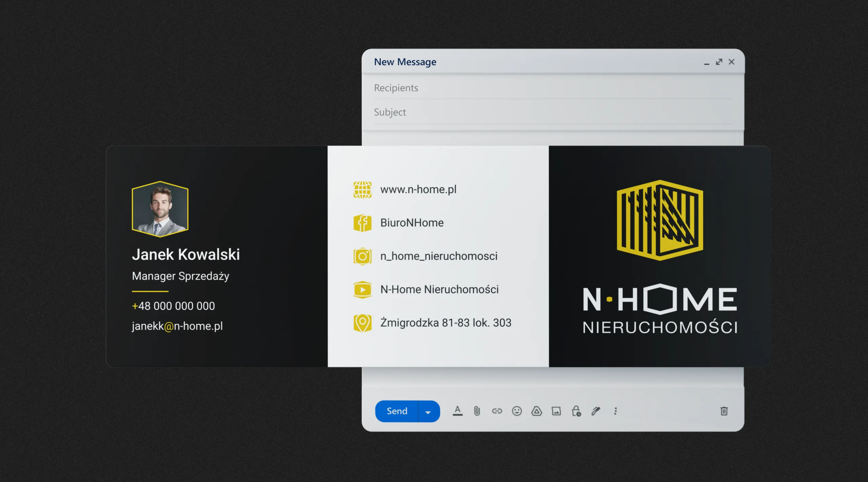Viewport: 868px width, 482px height.
Task: Click into the Recipients field
Action: [x=553, y=88]
